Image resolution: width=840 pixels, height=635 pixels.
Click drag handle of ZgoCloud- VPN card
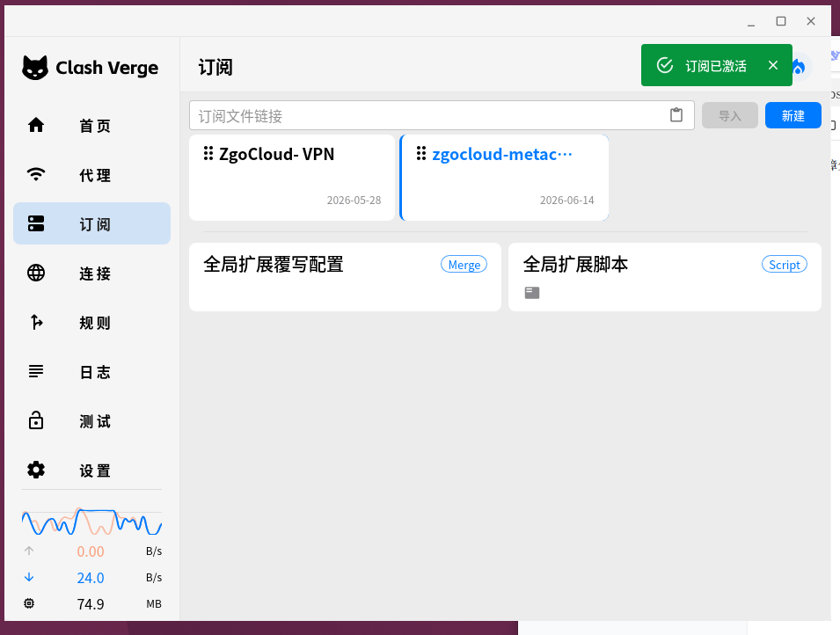208,153
